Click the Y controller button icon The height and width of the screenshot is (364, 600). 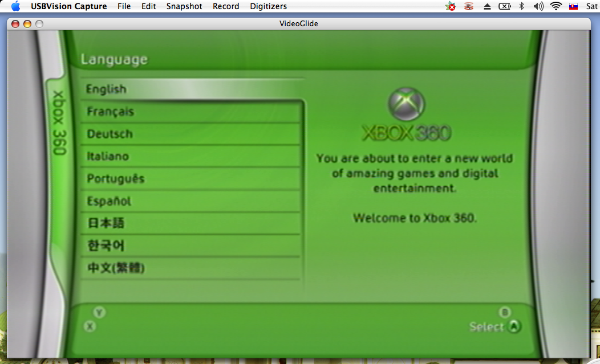coord(99,313)
